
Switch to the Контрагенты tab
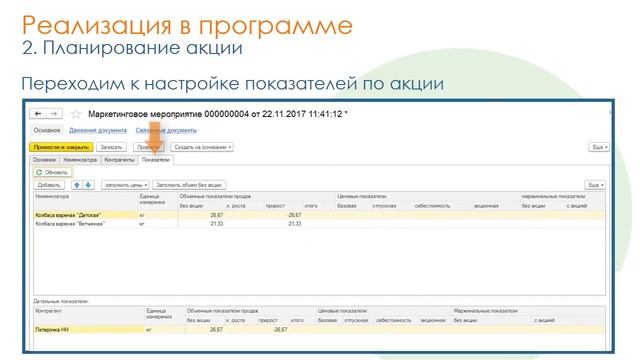(x=119, y=160)
